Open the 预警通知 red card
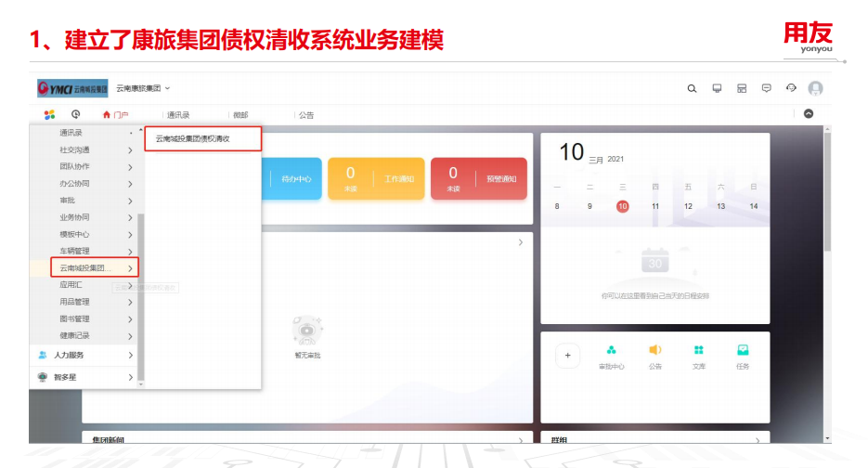Viewport: 868px width, 468px height. tap(479, 179)
